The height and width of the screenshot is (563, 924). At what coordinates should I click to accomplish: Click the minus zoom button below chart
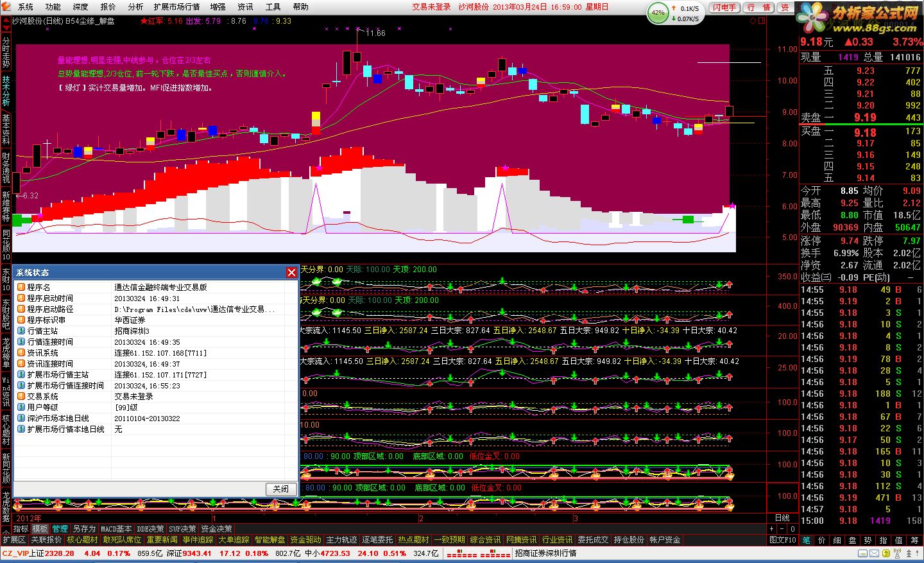point(782,529)
